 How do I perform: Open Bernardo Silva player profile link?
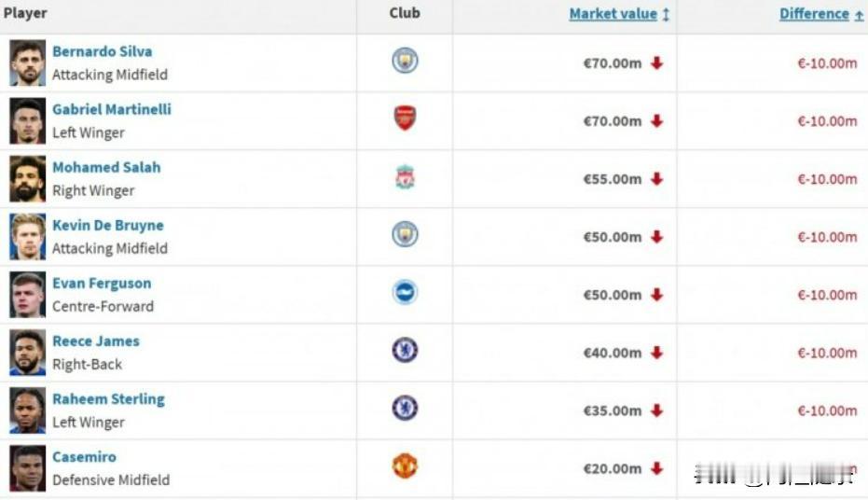(x=102, y=51)
